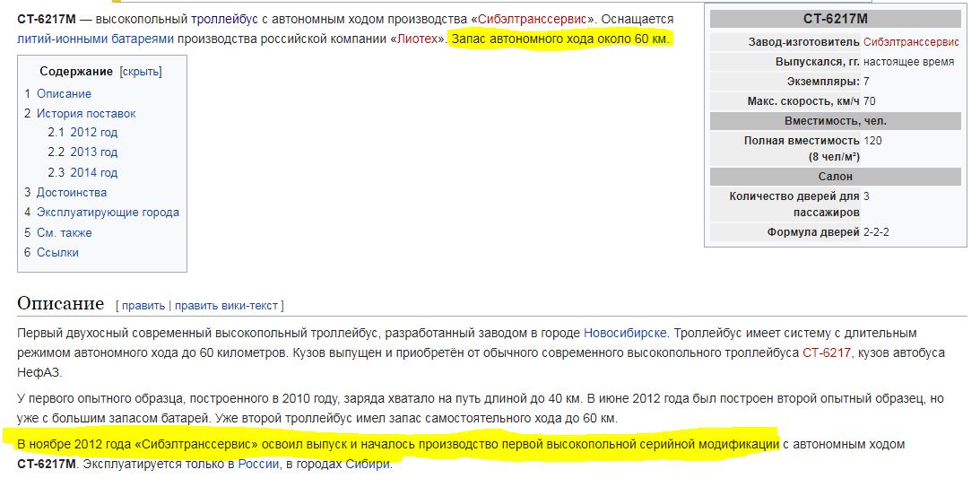Open contents entry «2.3 2014 год»
The image size is (980, 487).
pyautogui.click(x=82, y=172)
